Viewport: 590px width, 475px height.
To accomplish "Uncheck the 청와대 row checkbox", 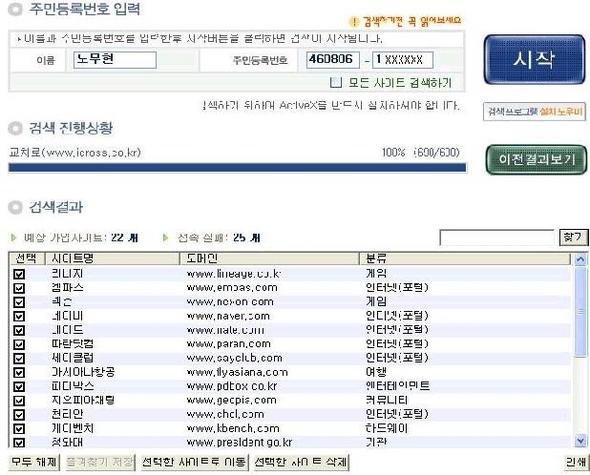I will coord(19,442).
